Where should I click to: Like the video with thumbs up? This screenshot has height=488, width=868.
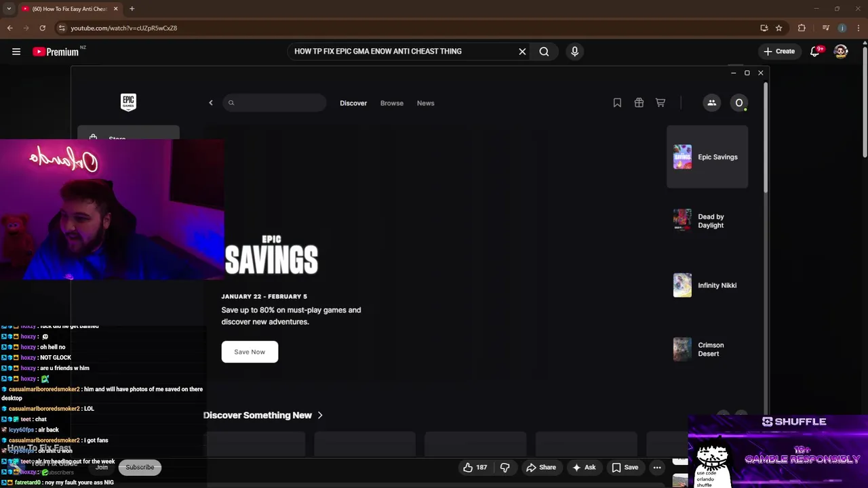coord(475,468)
